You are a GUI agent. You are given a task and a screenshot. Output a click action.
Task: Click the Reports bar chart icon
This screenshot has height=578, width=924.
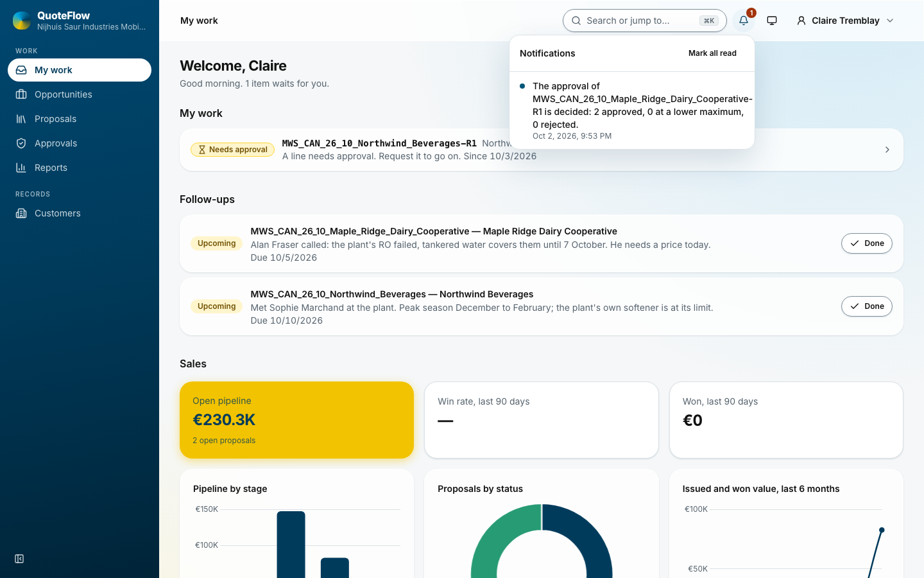coord(21,168)
